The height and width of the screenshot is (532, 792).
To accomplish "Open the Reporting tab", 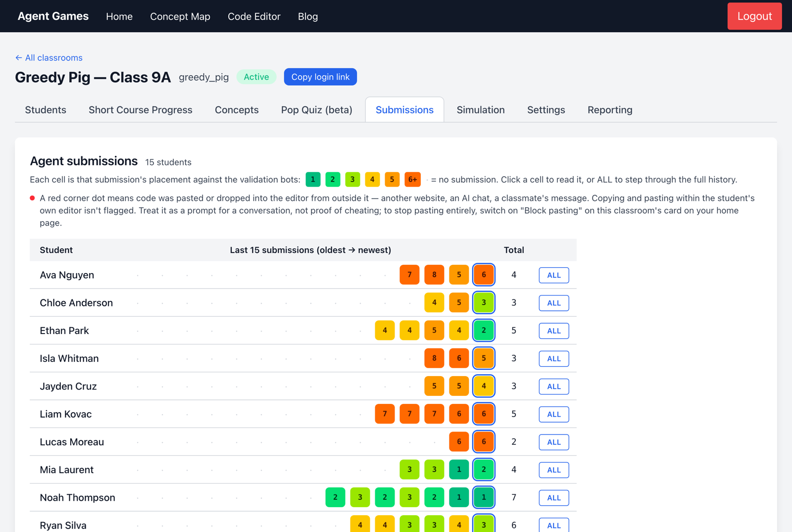I will (x=610, y=110).
